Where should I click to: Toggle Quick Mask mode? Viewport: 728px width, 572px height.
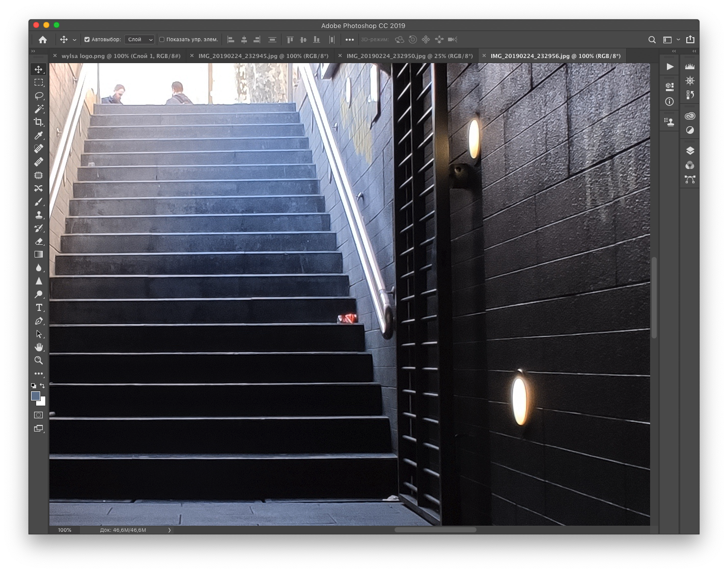point(39,415)
